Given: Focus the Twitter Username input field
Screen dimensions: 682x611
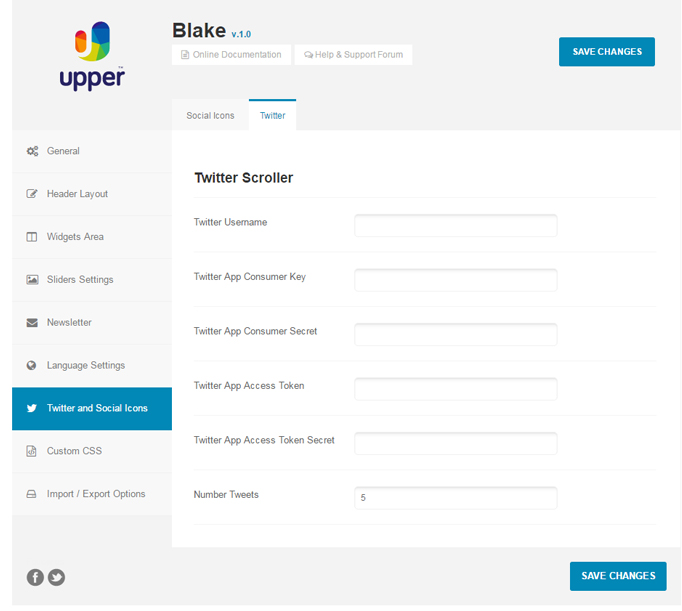Looking at the screenshot, I should tap(455, 225).
